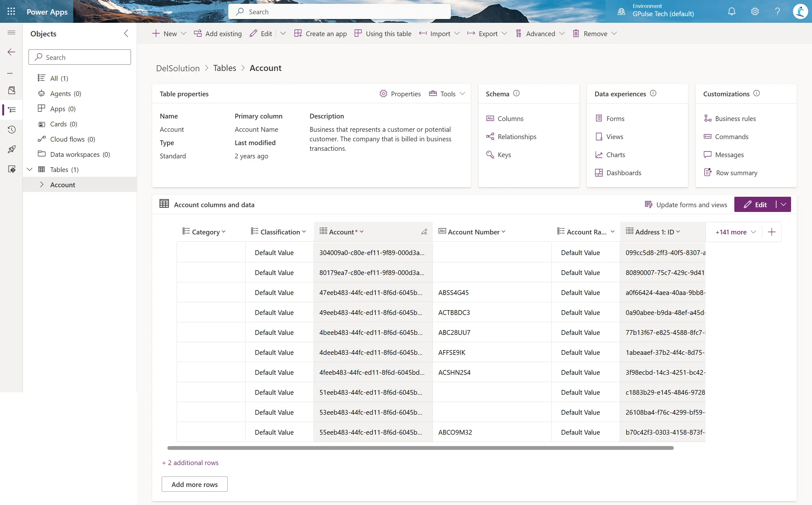Open Business rules under Customizations

(x=735, y=118)
